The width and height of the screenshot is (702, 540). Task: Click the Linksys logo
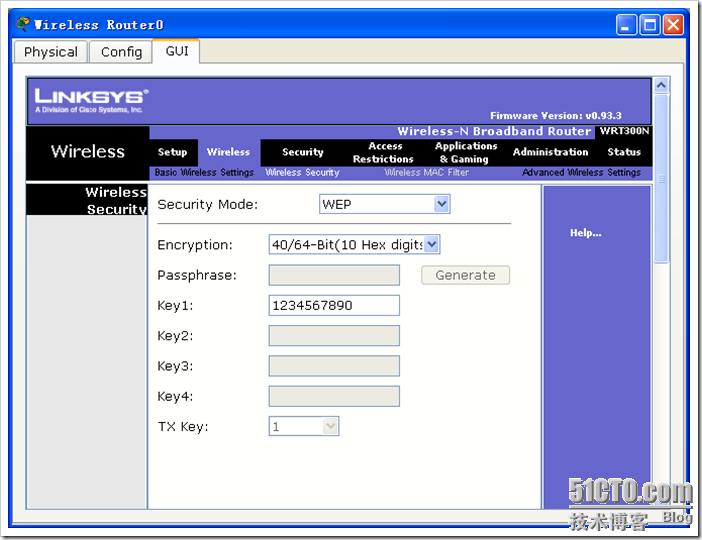(x=91, y=100)
